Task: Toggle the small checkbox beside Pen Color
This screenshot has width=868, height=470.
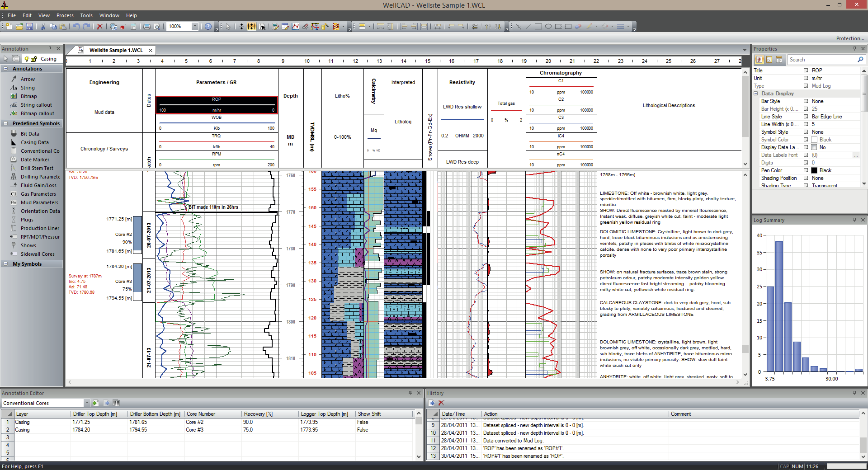Action: [x=806, y=170]
